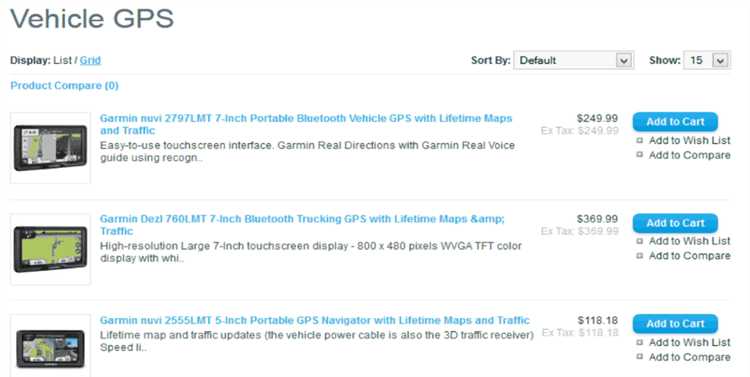Add nuvi 2797LMT to Wish List
Viewport: 750px width, 377px height.
tap(689, 140)
